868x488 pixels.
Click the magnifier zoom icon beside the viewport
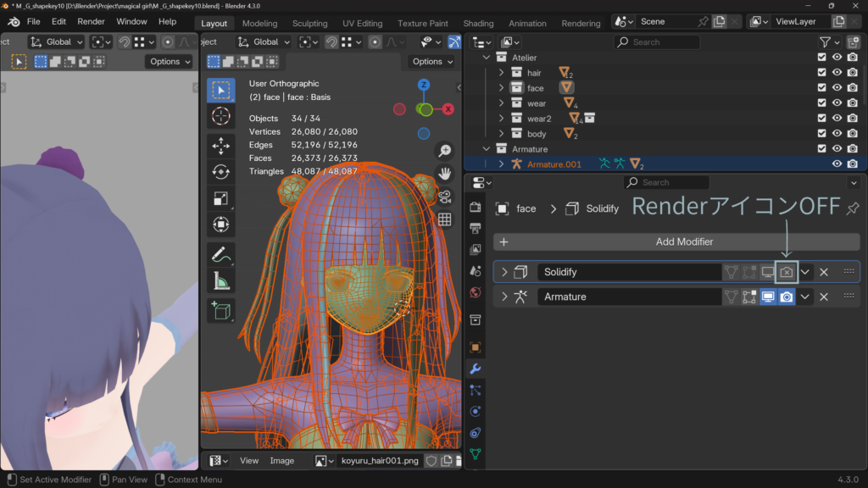pos(445,150)
